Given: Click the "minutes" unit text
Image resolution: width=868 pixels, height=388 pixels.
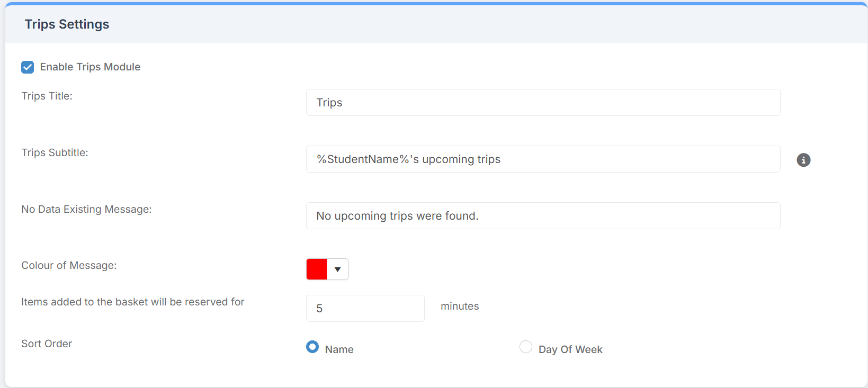Looking at the screenshot, I should tap(460, 306).
